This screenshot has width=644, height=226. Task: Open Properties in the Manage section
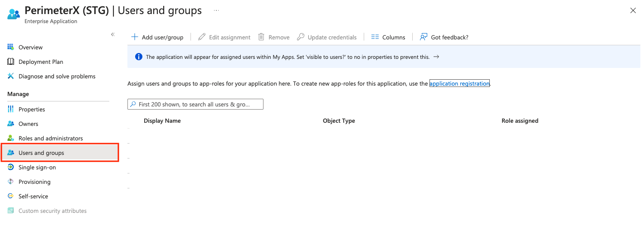32,110
